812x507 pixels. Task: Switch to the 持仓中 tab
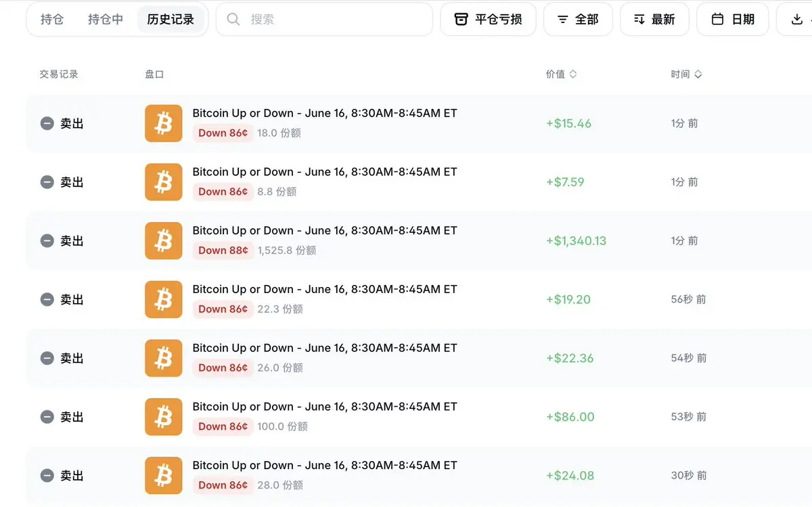[106, 20]
